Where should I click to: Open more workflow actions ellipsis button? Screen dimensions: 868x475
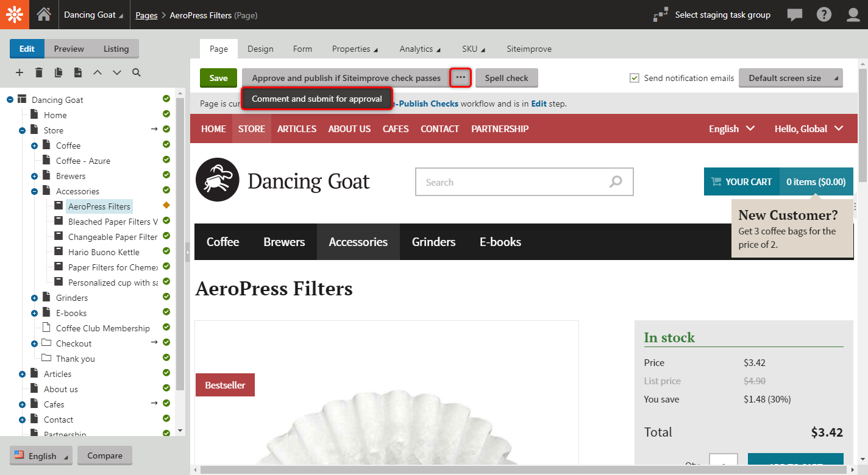pos(461,77)
